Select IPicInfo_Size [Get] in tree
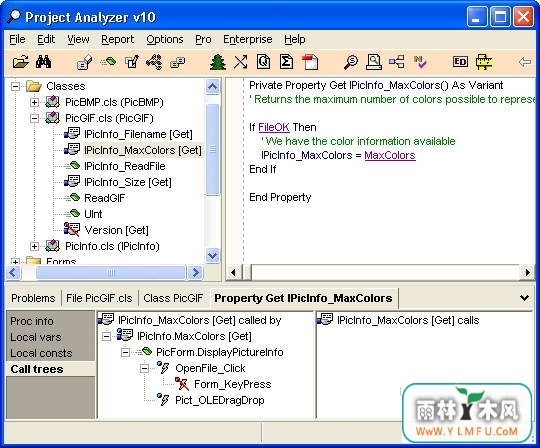Image resolution: width=540 pixels, height=448 pixels. [128, 182]
